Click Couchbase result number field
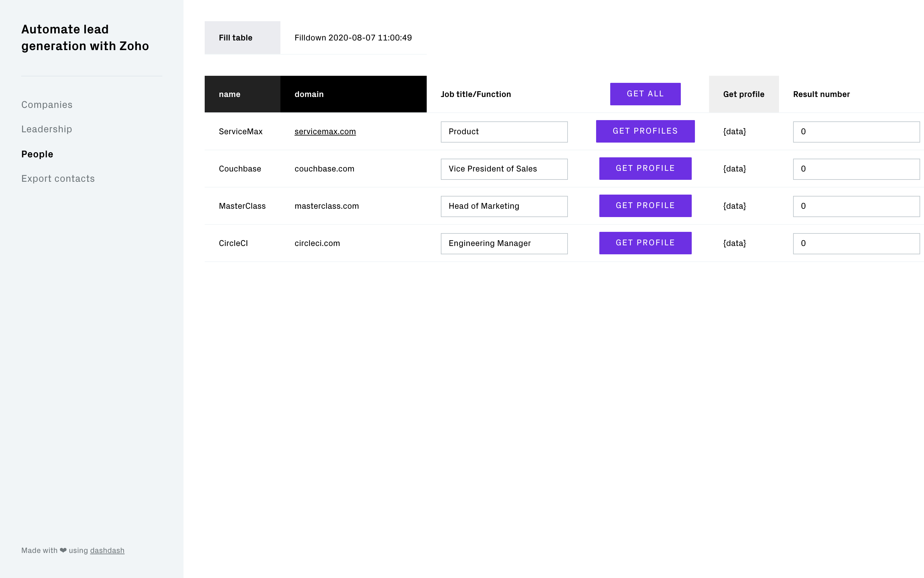 (856, 169)
